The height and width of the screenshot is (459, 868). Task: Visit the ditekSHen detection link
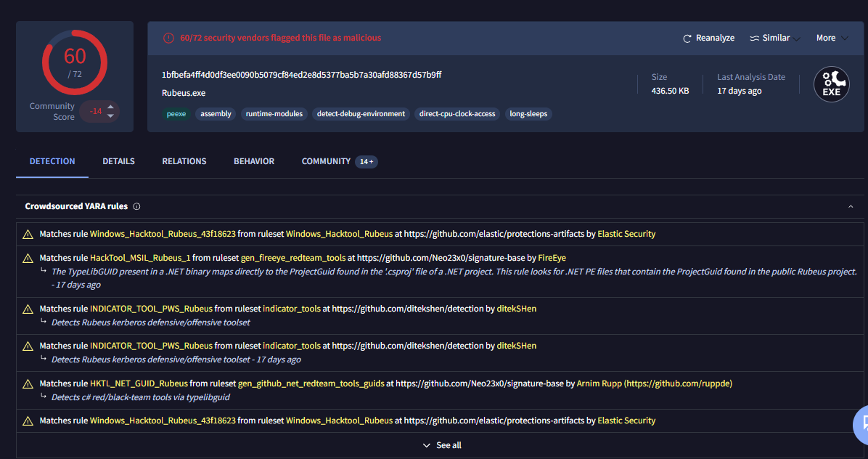click(x=517, y=308)
